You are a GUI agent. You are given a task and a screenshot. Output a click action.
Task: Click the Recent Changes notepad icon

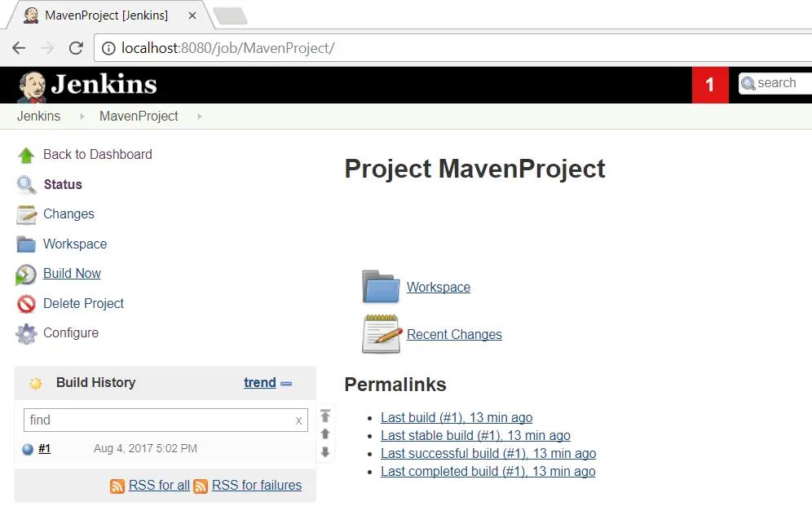click(382, 334)
